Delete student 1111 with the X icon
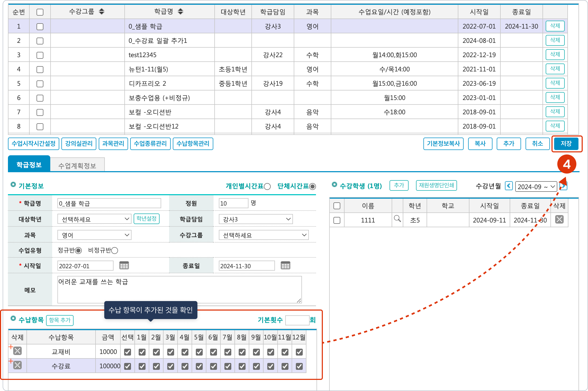Screen dimensions: 588x391 pos(559,219)
